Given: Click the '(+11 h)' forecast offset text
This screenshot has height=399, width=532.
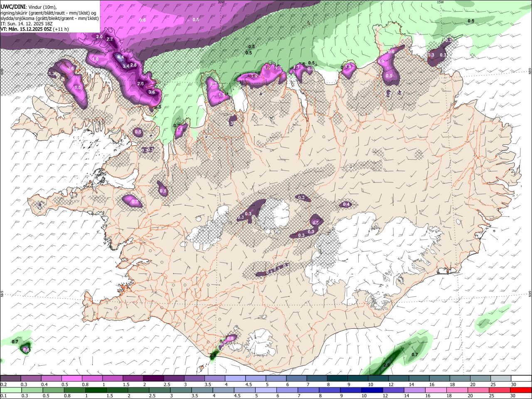Looking at the screenshot, I should pyautogui.click(x=61, y=29).
